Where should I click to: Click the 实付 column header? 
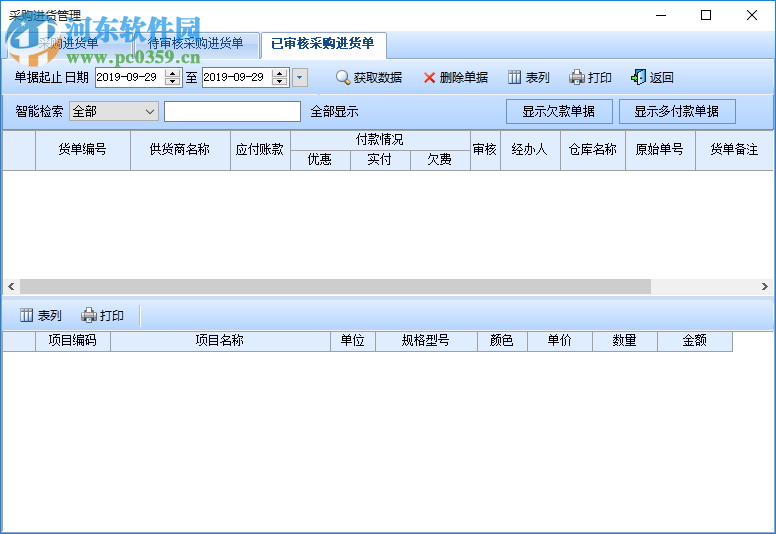tap(380, 160)
